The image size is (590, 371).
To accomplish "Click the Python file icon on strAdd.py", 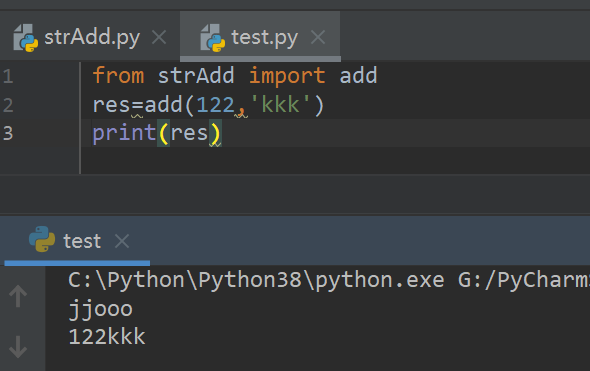I will coord(26,38).
